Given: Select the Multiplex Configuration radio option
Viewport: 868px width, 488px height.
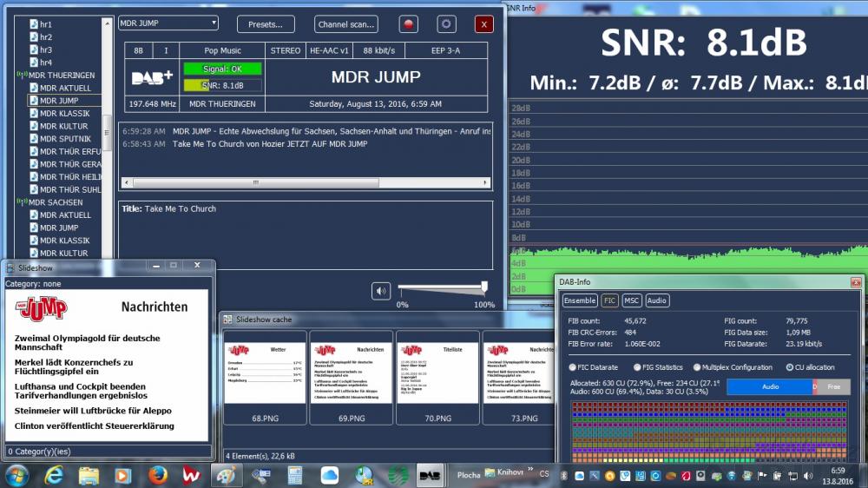Looking at the screenshot, I should point(696,367).
